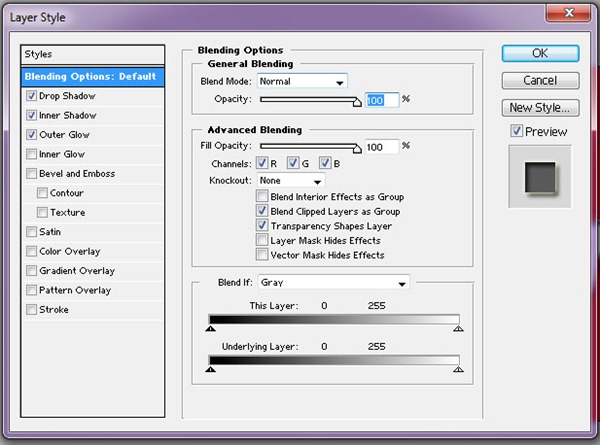The image size is (600, 445).
Task: Uncheck Transparency Shapes Layer
Action: tap(262, 225)
